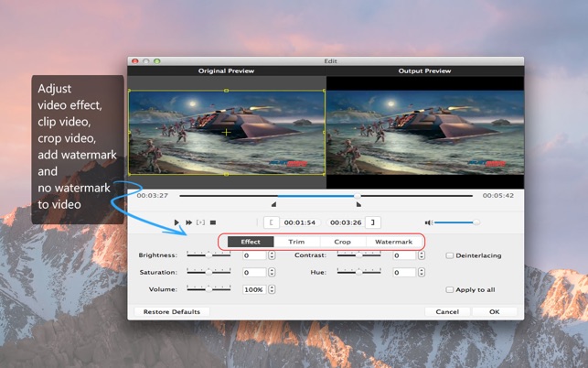This screenshot has width=588, height=368.
Task: Click the next frame step icon
Action: click(x=201, y=222)
